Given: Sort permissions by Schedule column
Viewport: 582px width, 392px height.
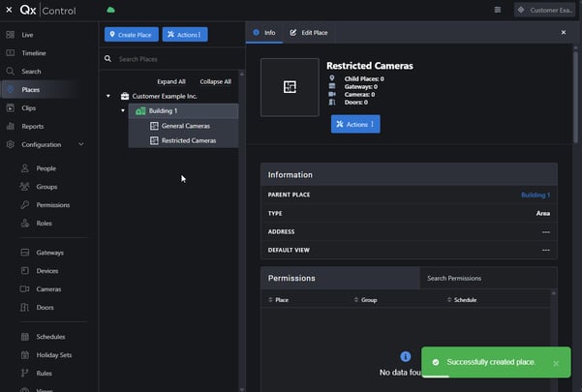Looking at the screenshot, I should point(462,300).
